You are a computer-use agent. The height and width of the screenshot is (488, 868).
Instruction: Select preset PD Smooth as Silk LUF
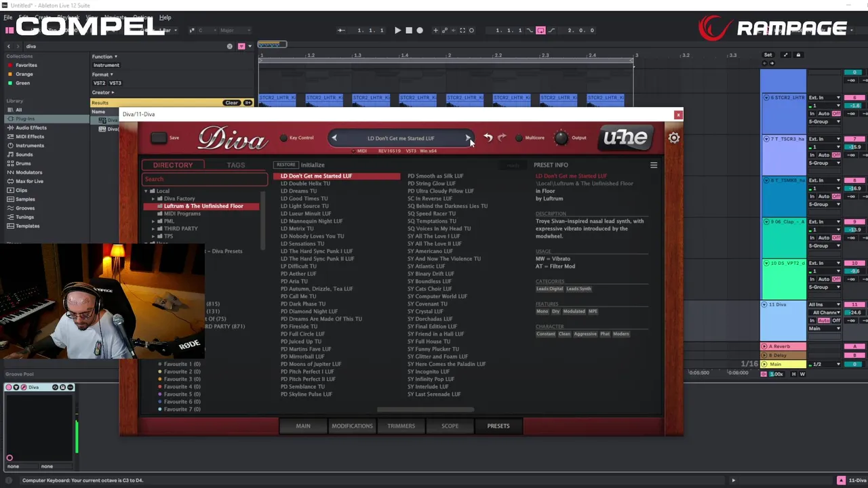pyautogui.click(x=435, y=176)
